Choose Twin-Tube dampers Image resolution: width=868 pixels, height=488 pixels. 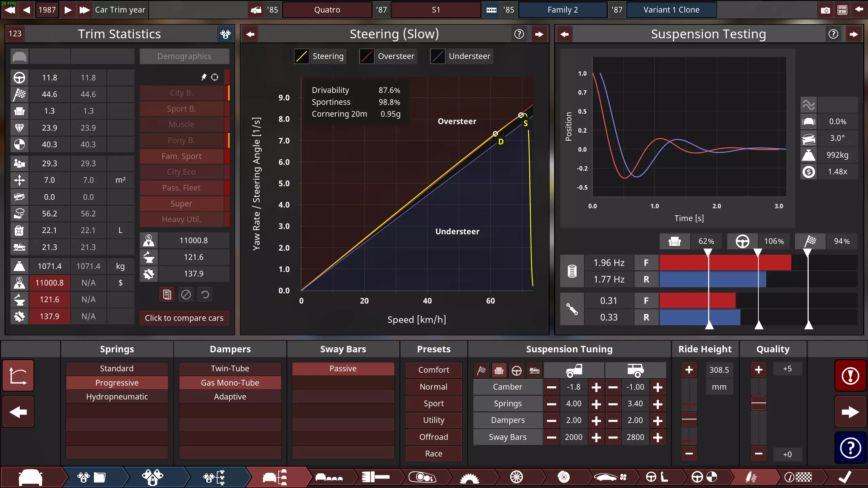[x=230, y=368]
